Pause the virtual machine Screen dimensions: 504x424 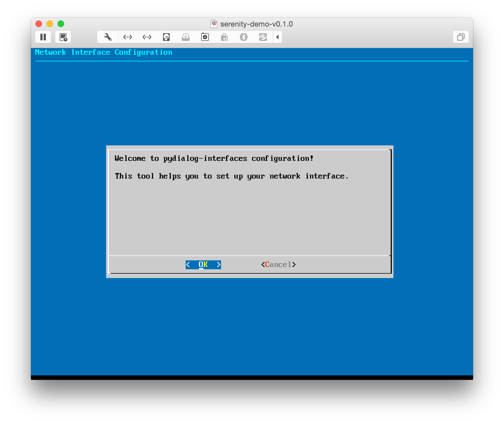click(x=43, y=37)
